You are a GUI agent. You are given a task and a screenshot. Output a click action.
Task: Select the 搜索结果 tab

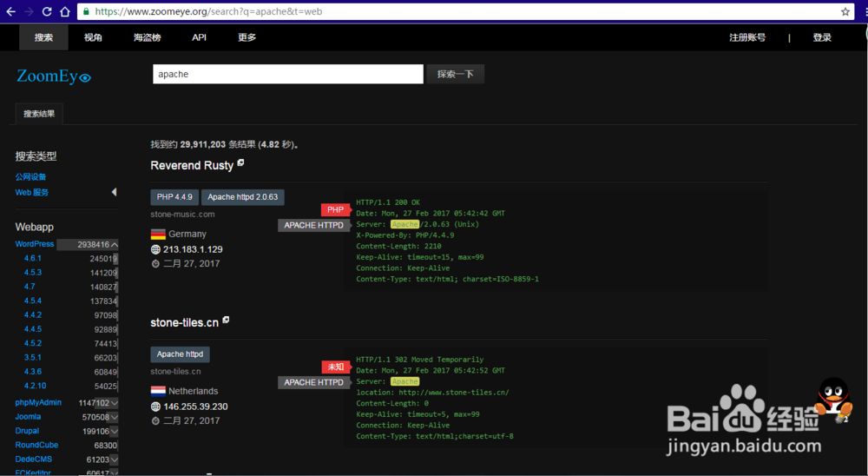point(39,114)
